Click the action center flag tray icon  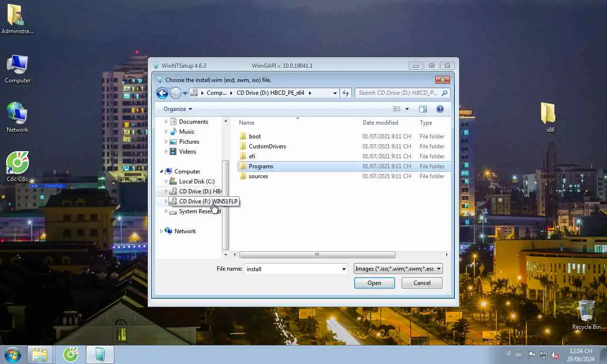coord(532,355)
